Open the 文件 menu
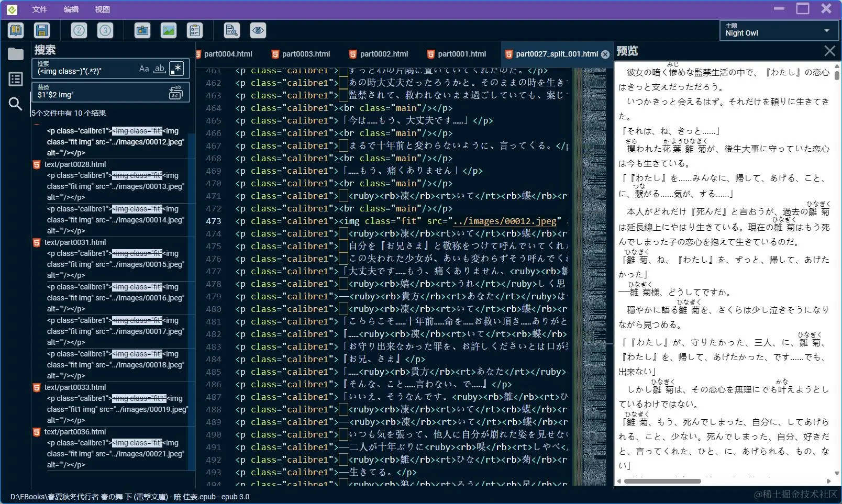The height and width of the screenshot is (504, 842). click(39, 9)
